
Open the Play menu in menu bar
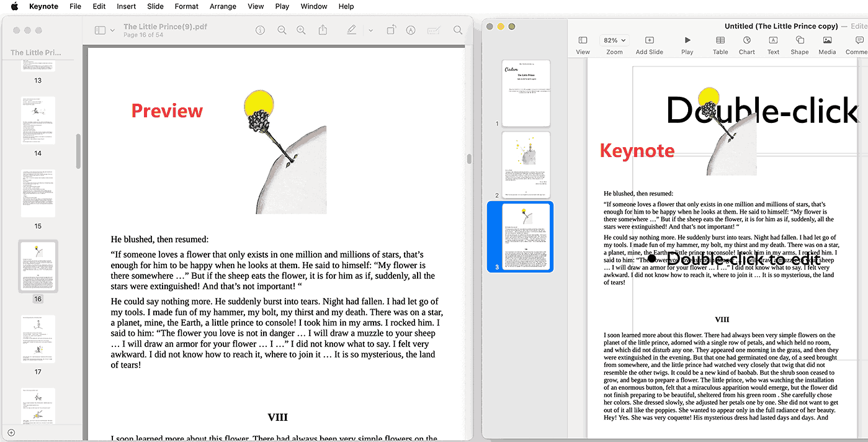coord(282,6)
